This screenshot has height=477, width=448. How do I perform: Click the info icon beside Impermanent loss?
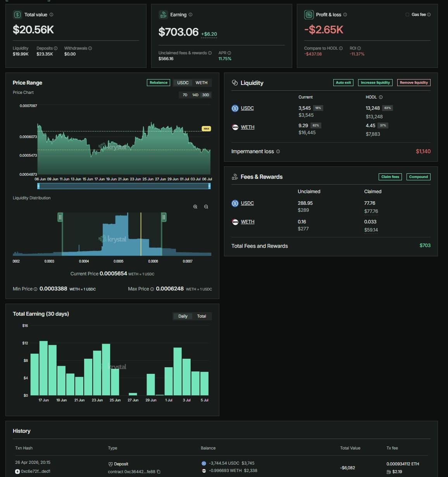[x=278, y=151]
